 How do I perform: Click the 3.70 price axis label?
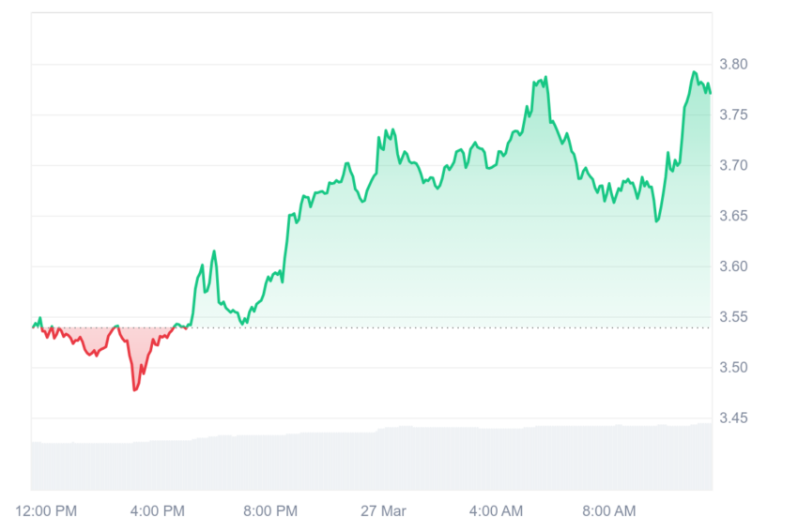point(733,165)
